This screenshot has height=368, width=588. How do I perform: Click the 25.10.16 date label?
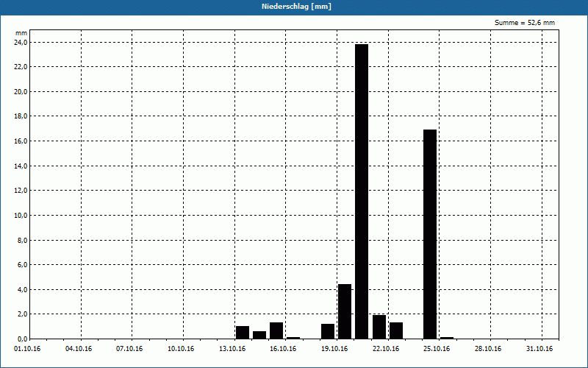437,349
